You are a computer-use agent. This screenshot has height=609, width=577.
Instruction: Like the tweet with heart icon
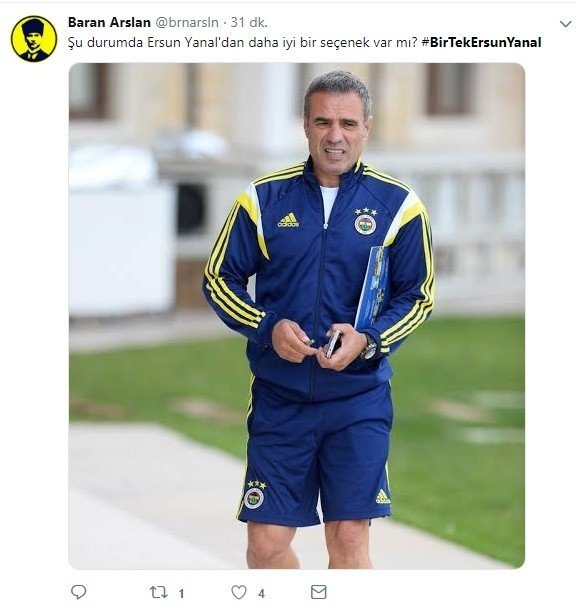(239, 592)
